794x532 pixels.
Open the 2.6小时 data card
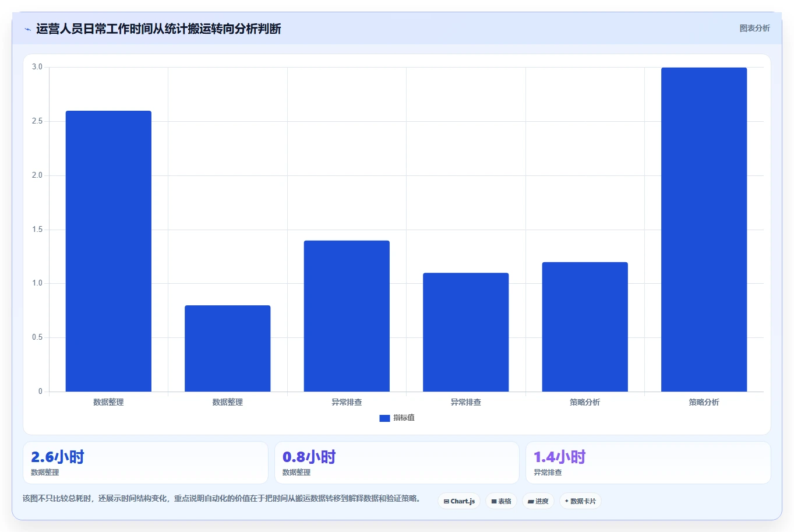(146, 463)
